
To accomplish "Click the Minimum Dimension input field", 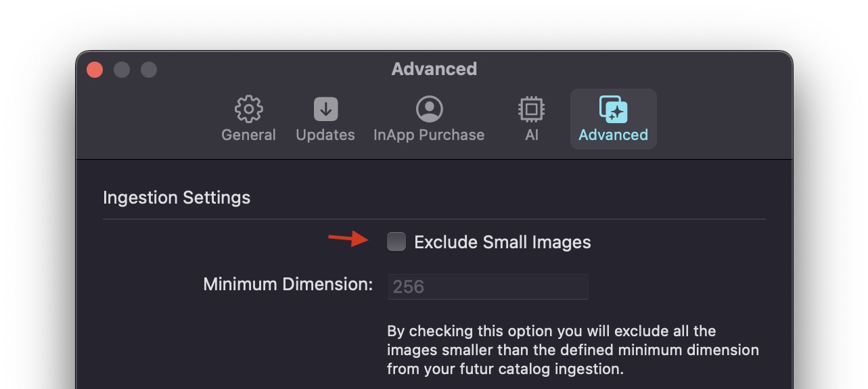I will pos(488,287).
